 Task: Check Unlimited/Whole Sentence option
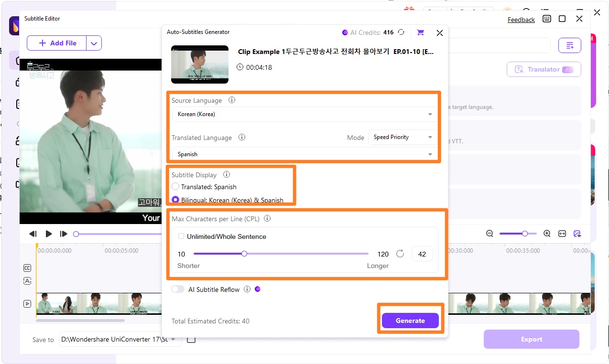tap(181, 236)
